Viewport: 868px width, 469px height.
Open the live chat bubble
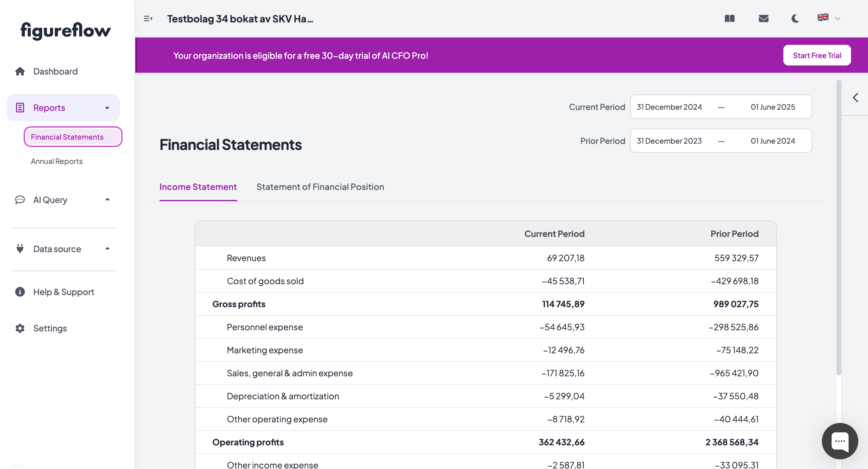coord(840,441)
